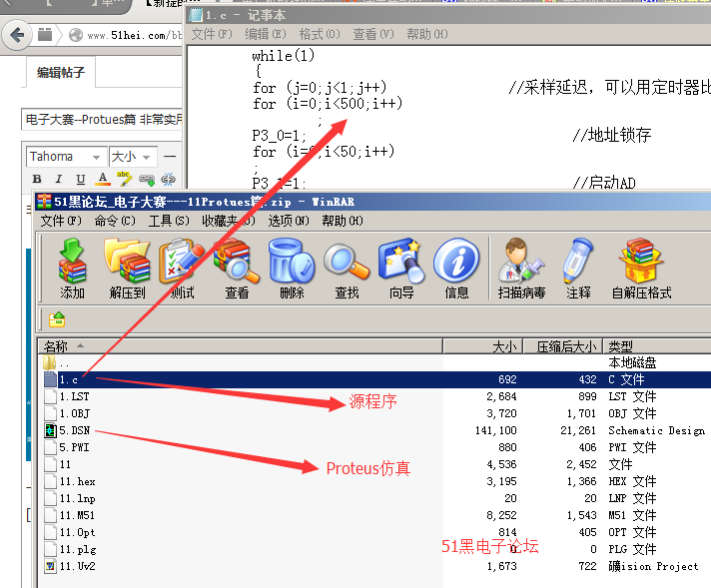The width and height of the screenshot is (711, 588).
Task: Select the 11.plg file row
Action: (376, 549)
